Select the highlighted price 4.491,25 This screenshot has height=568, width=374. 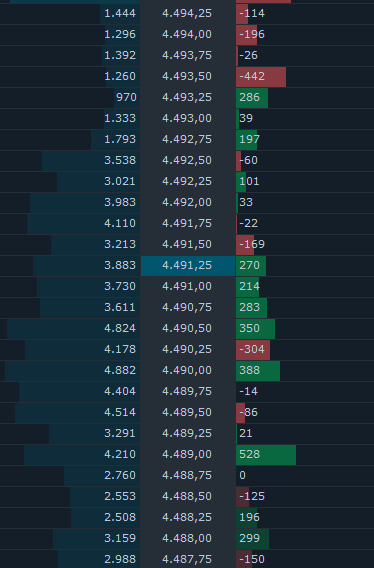(187, 266)
